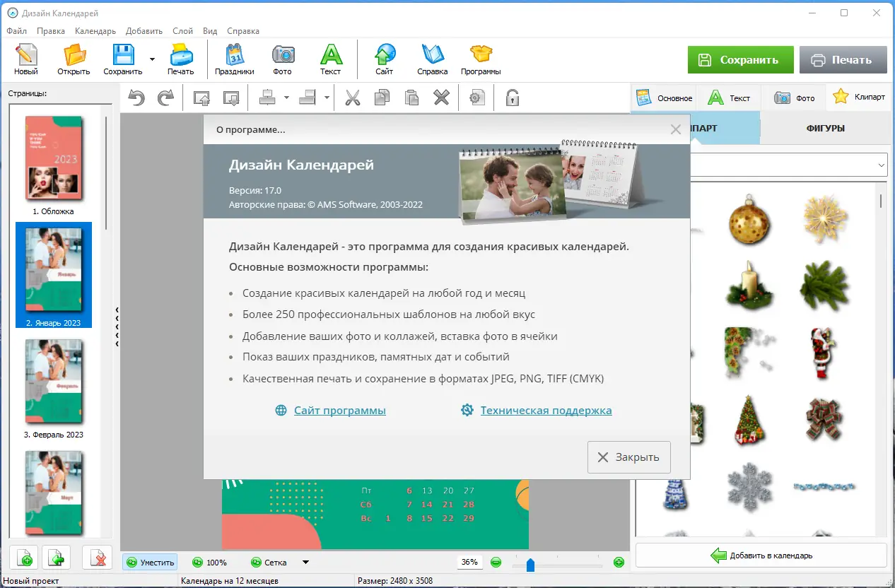
Task: Click the Закрыть button in the dialog
Action: click(629, 457)
